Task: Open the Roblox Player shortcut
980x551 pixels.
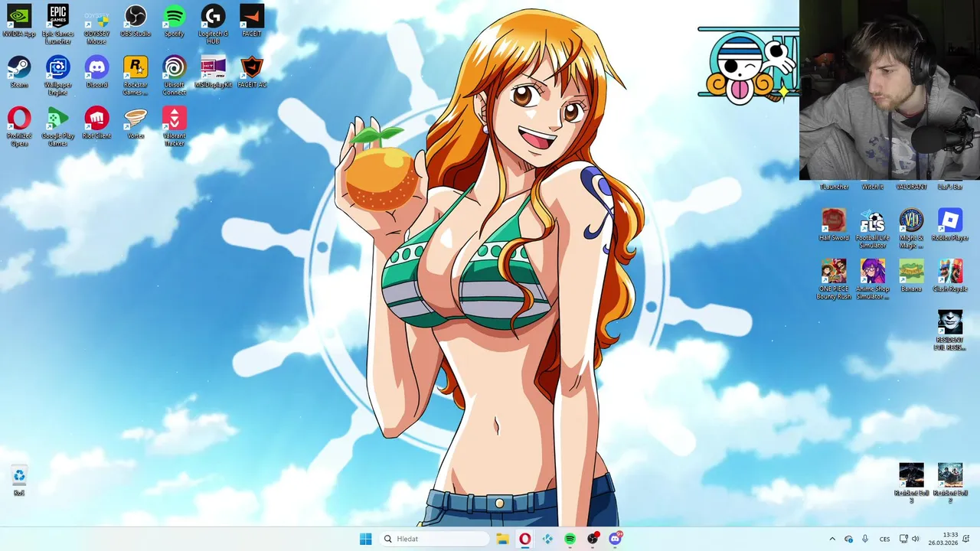Action: click(950, 225)
